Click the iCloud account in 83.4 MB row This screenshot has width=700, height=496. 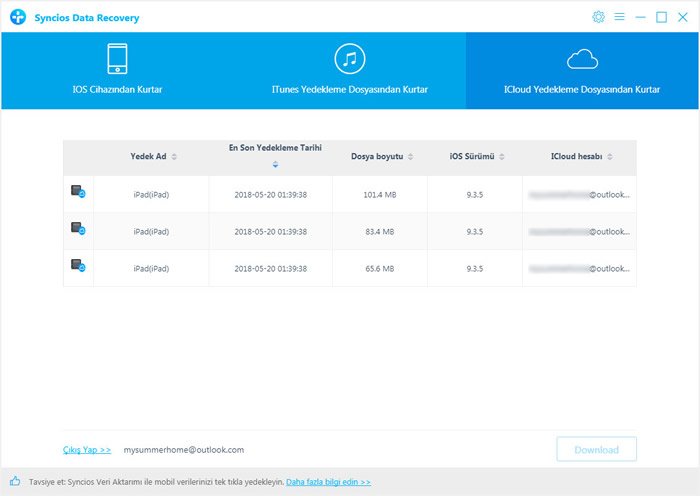click(x=579, y=232)
